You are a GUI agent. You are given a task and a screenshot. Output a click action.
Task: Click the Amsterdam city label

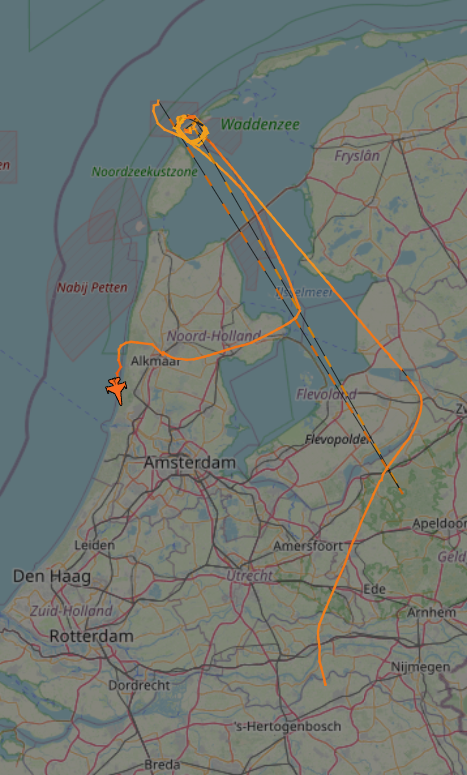tap(190, 463)
